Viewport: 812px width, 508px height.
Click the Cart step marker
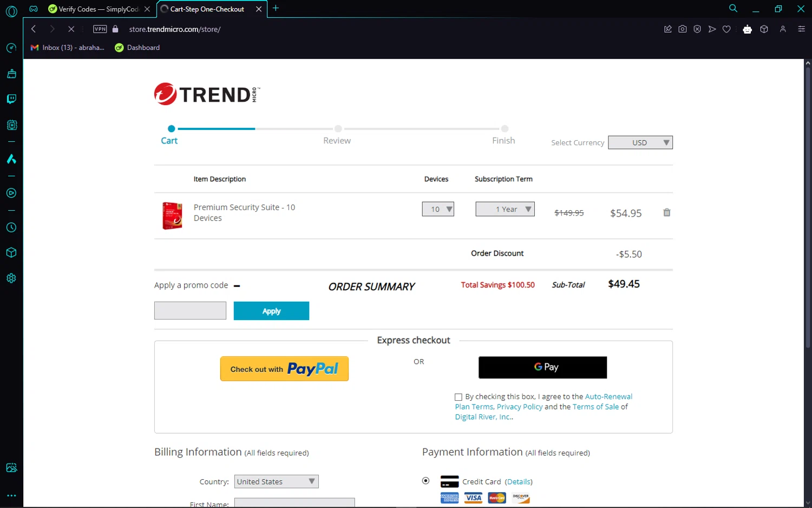point(171,129)
